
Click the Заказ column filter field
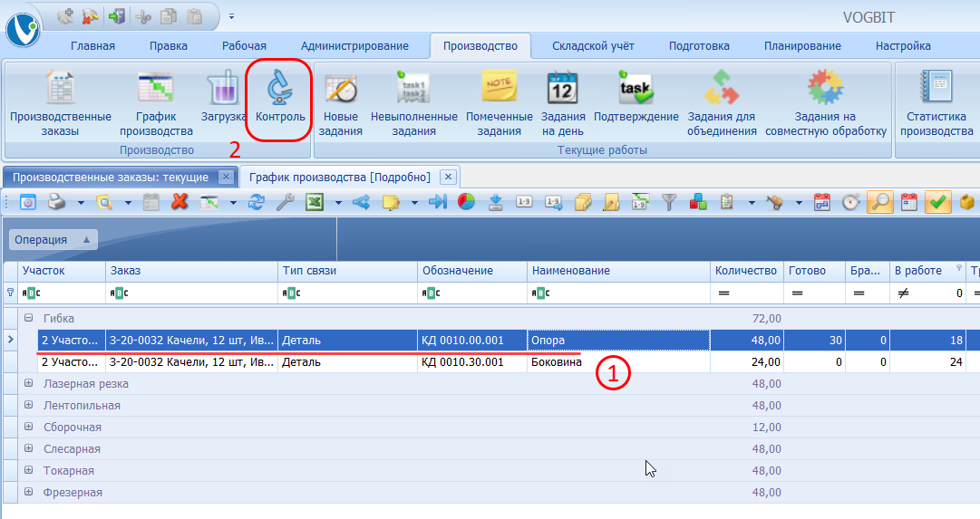click(x=190, y=293)
